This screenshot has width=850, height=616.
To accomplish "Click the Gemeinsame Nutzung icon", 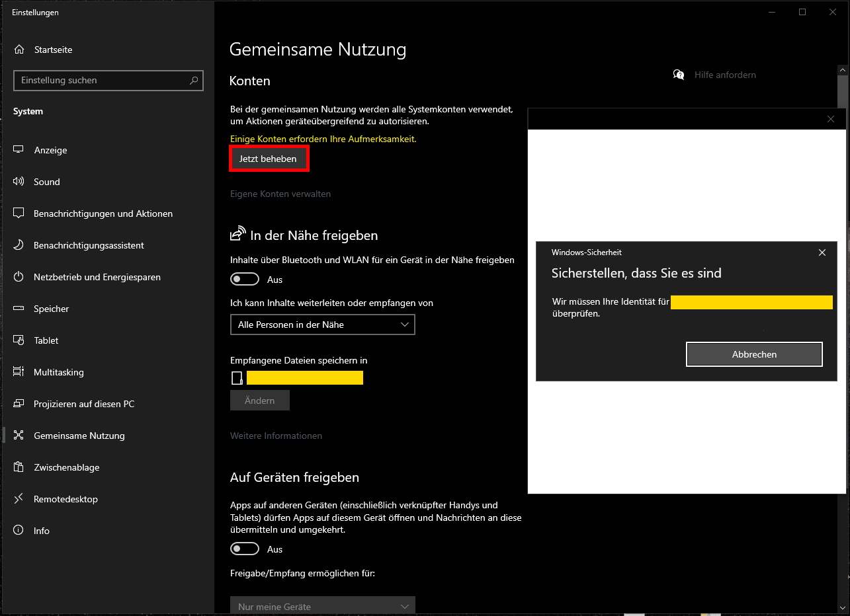I will (19, 436).
